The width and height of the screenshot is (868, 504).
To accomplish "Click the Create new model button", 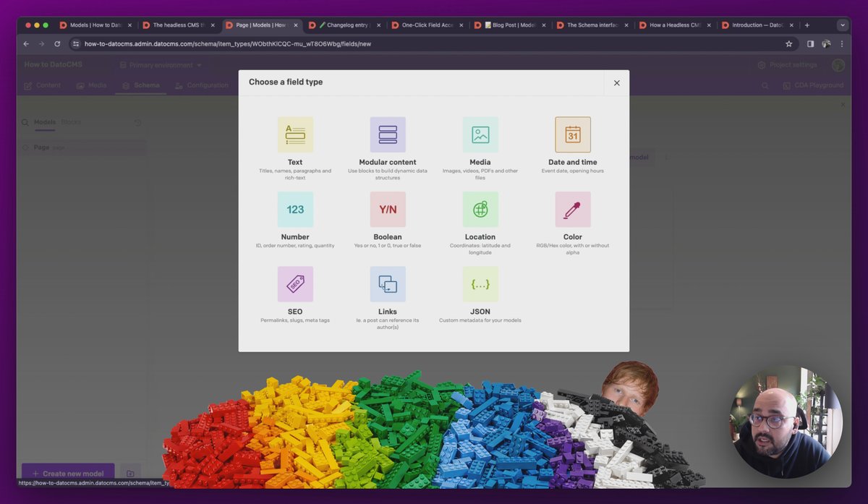I will coord(68,474).
